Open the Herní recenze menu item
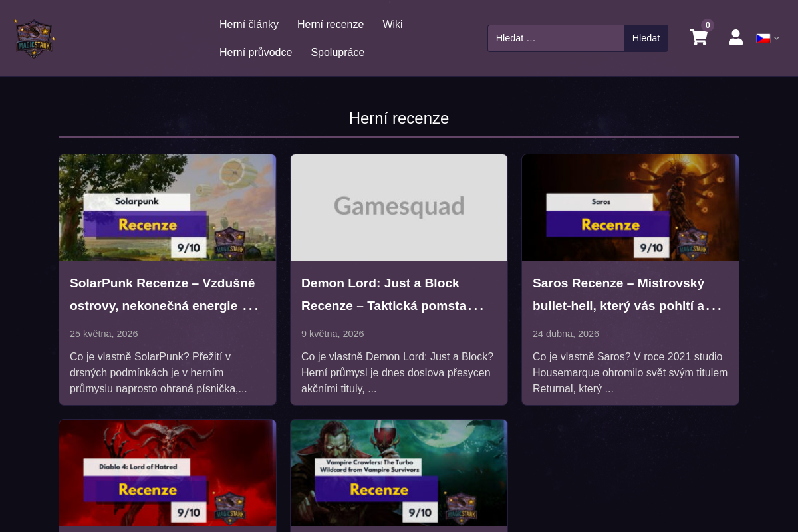 (331, 24)
